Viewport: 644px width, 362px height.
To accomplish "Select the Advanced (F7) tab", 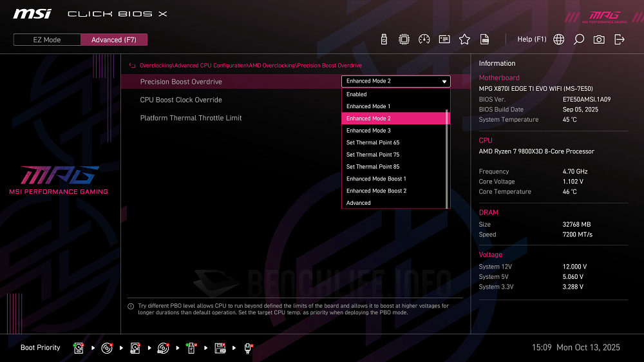I will 114,40.
